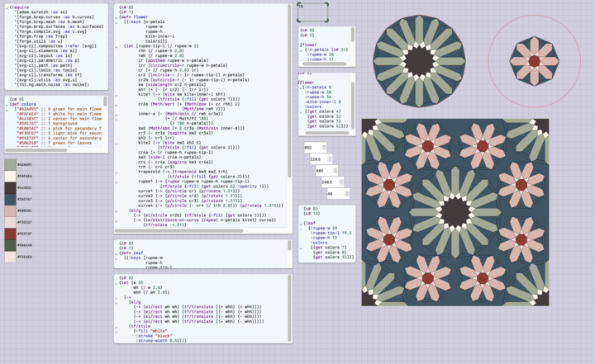This screenshot has height=364, width=595.
Task: Select the #FAF6EA cream color swatch
Action: (x=10, y=176)
